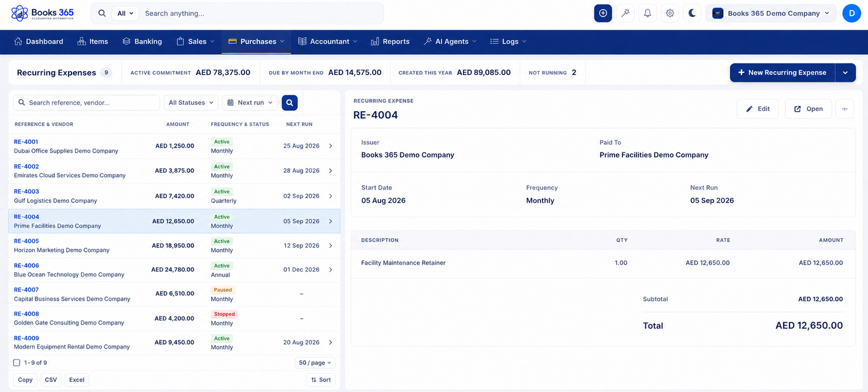
Task: Open the Next run date filter
Action: tap(250, 103)
